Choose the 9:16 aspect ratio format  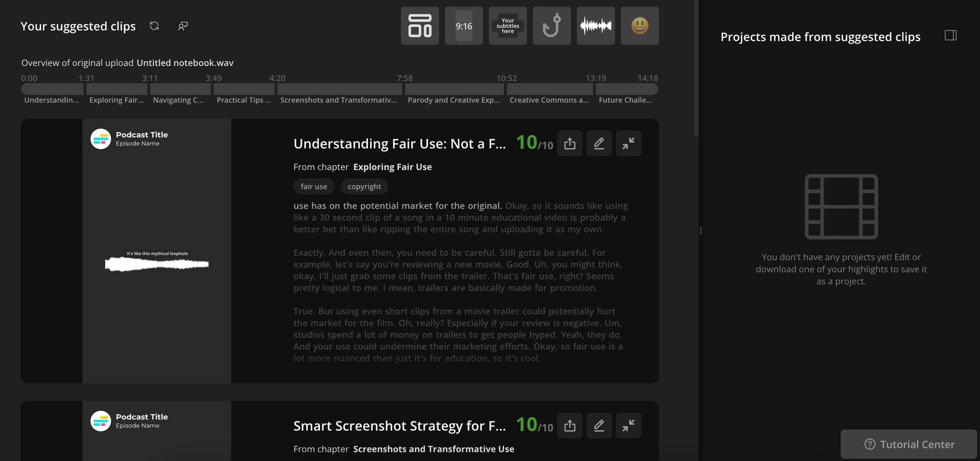click(464, 25)
